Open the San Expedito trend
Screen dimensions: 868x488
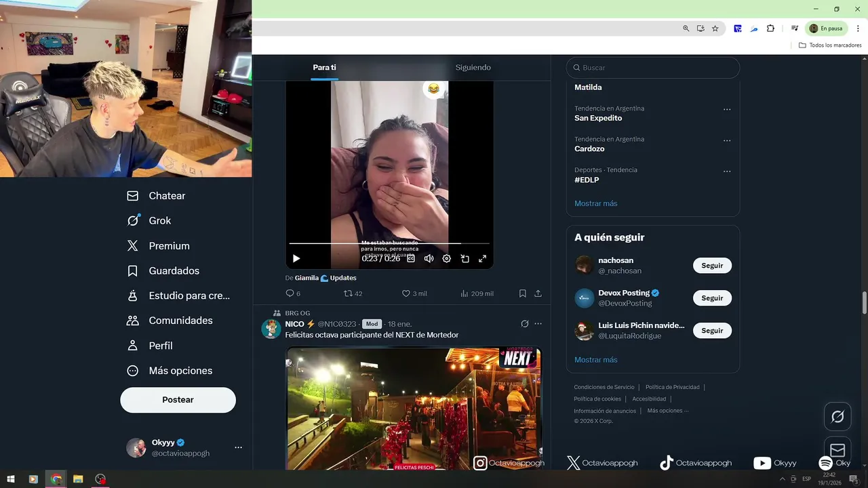tap(598, 118)
